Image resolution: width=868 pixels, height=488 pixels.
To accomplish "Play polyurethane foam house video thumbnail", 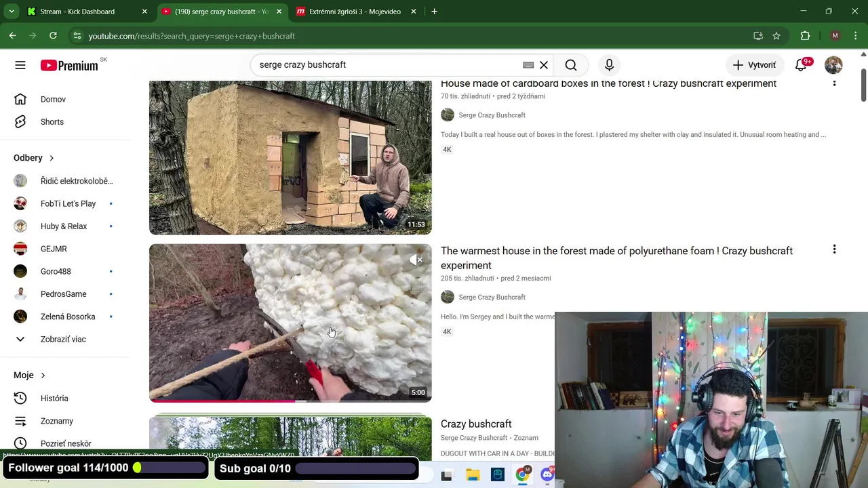I will point(290,323).
